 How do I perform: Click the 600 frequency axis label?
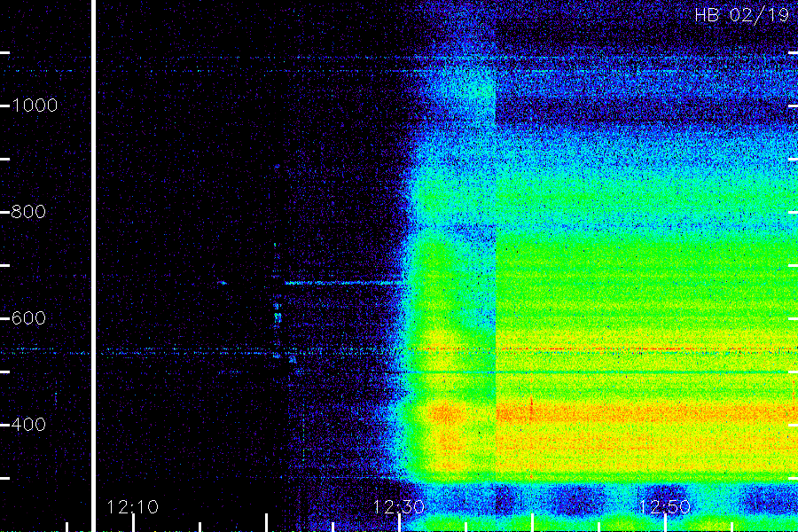(x=28, y=318)
